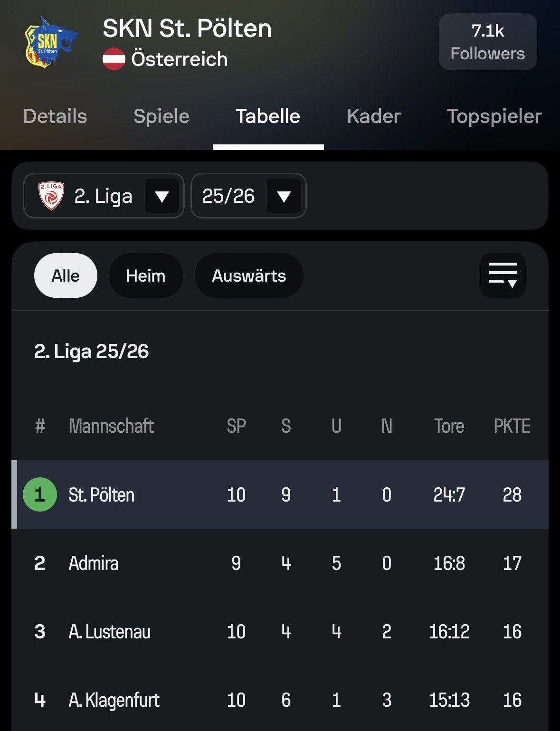560x731 pixels.
Task: Tap the green rank 1 badge
Action: click(x=40, y=494)
